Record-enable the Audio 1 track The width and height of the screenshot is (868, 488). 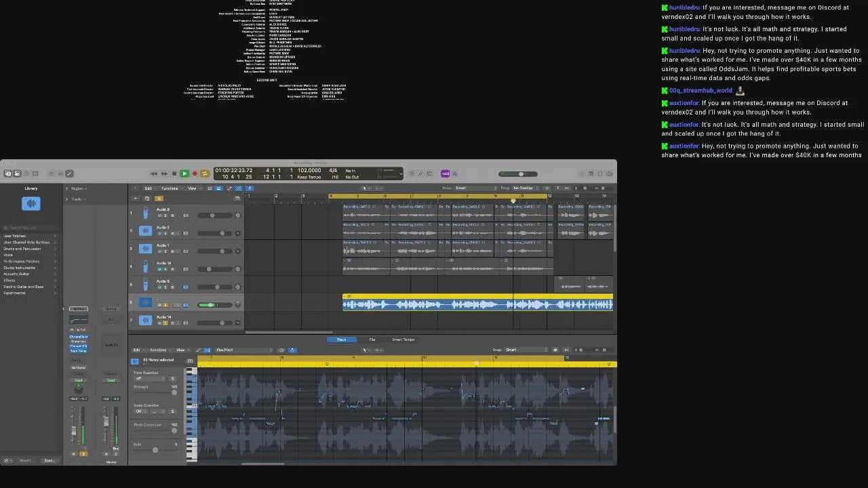point(173,251)
